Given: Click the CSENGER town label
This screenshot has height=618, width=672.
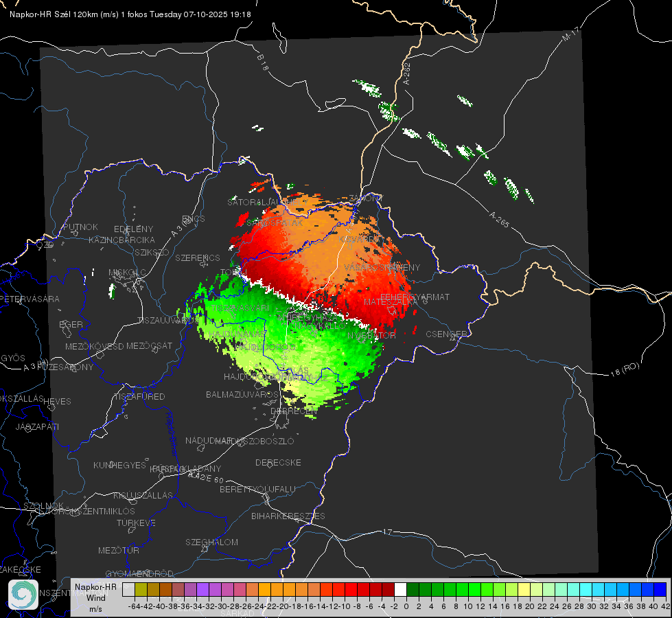Looking at the screenshot, I should click(446, 334).
